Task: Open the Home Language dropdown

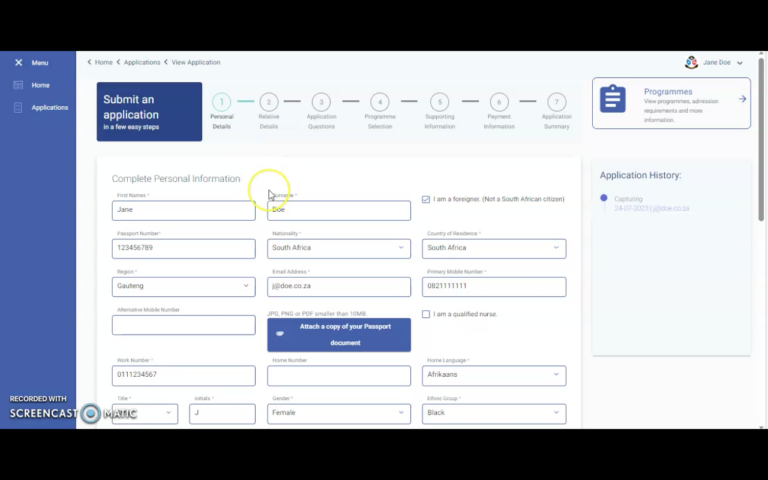Action: click(494, 375)
